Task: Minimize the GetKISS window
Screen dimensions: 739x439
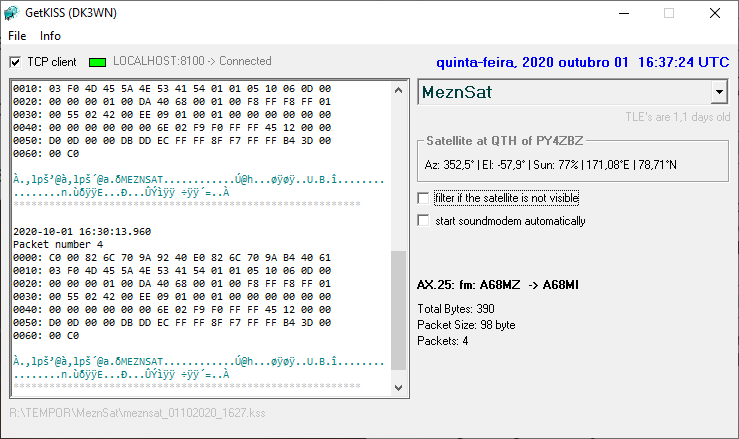Action: coord(623,13)
